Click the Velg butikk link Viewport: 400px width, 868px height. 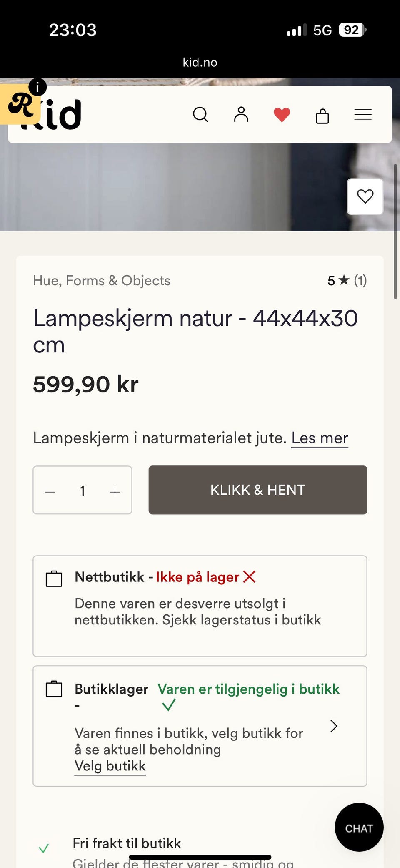point(110,766)
